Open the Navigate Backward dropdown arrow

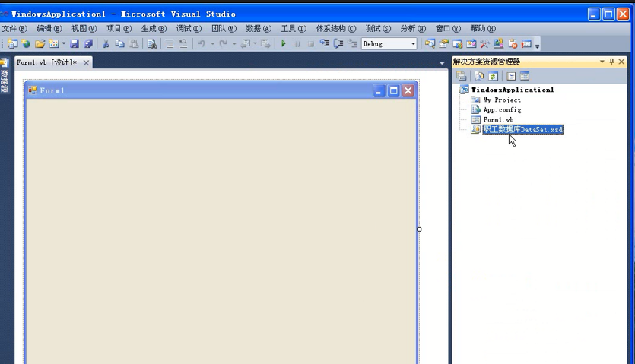point(255,44)
